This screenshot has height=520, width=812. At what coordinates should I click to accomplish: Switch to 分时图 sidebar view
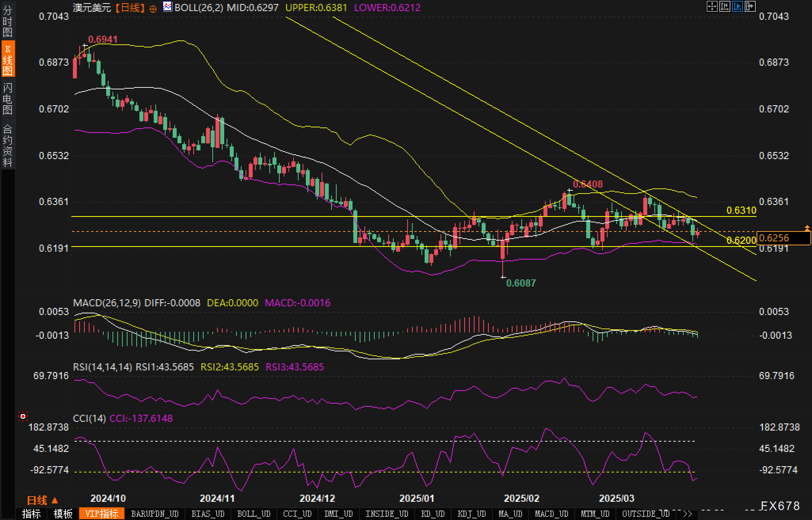click(x=8, y=21)
